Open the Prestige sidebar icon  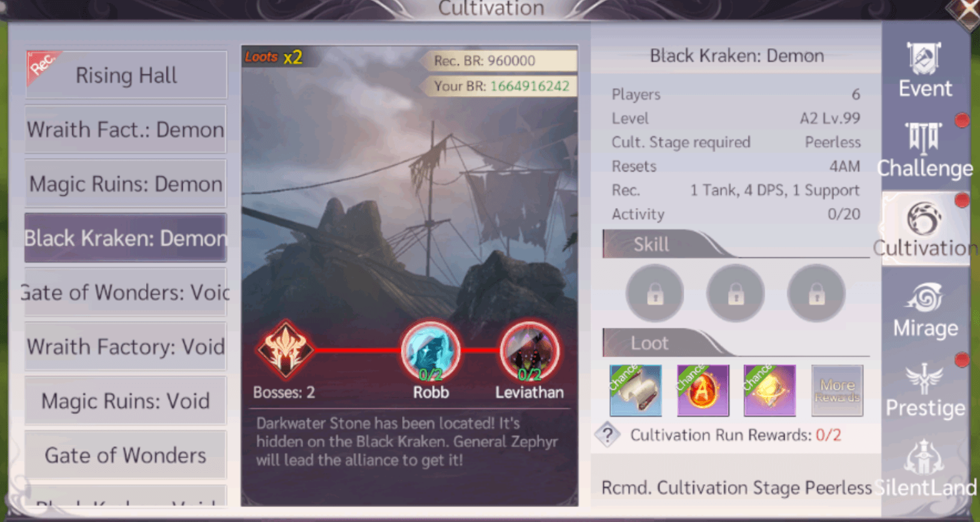pyautogui.click(x=925, y=390)
